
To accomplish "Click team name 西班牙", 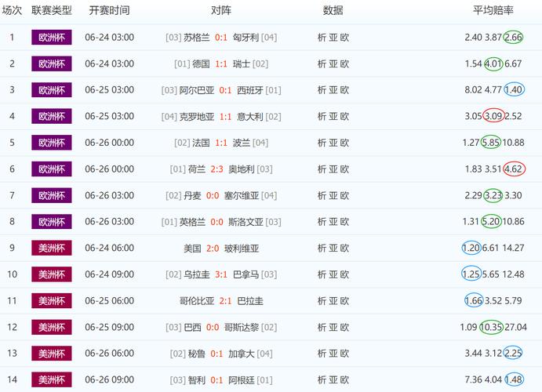I will tap(250, 90).
